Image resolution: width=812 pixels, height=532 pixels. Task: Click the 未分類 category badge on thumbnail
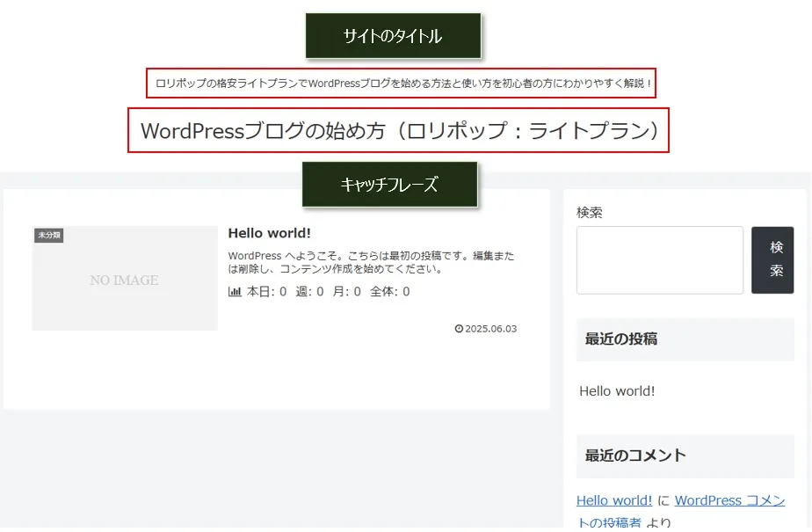pos(48,235)
